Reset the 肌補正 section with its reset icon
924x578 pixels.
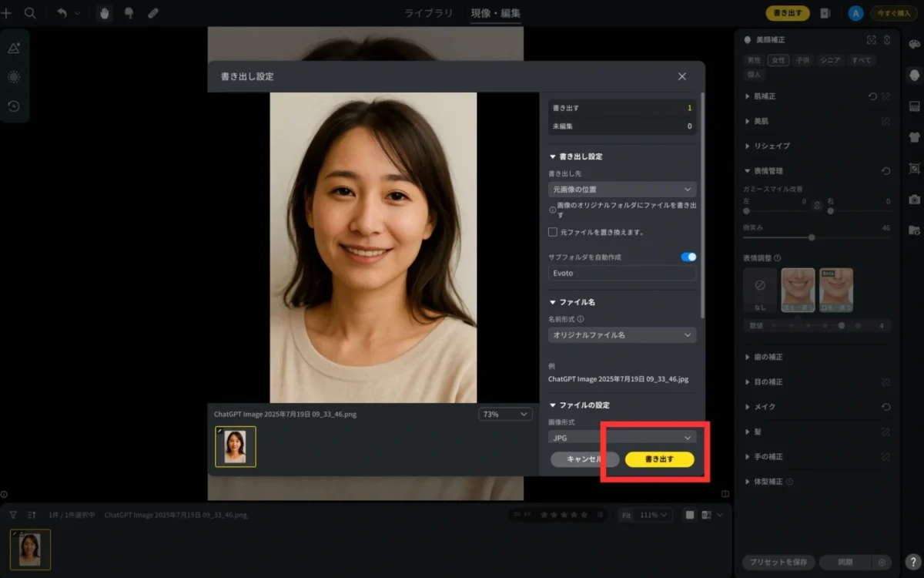(x=872, y=96)
